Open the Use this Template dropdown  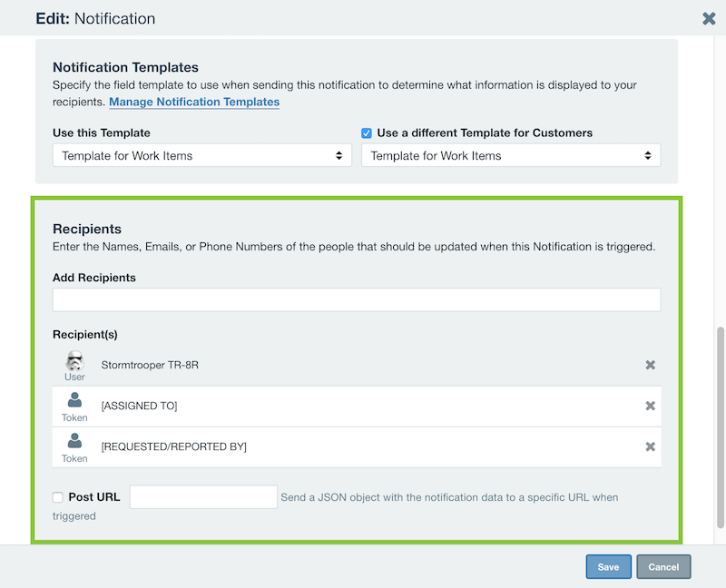[x=202, y=155]
